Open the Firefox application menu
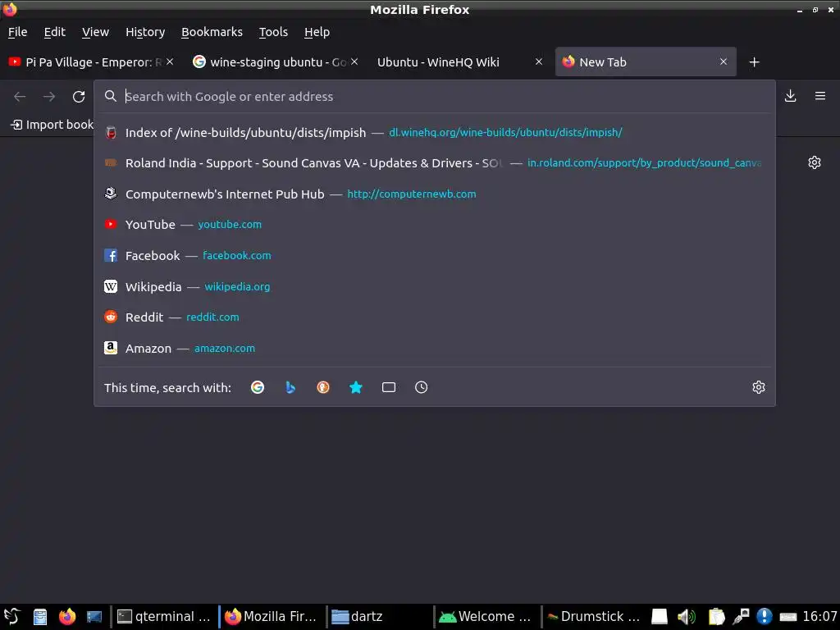The height and width of the screenshot is (630, 840). [x=820, y=96]
